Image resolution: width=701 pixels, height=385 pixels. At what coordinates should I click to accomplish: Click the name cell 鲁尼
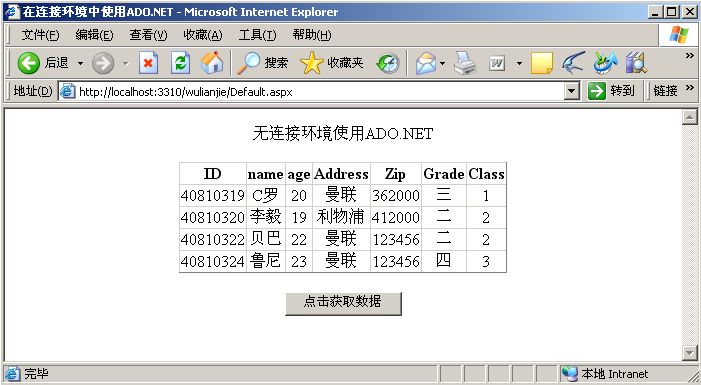click(x=266, y=261)
